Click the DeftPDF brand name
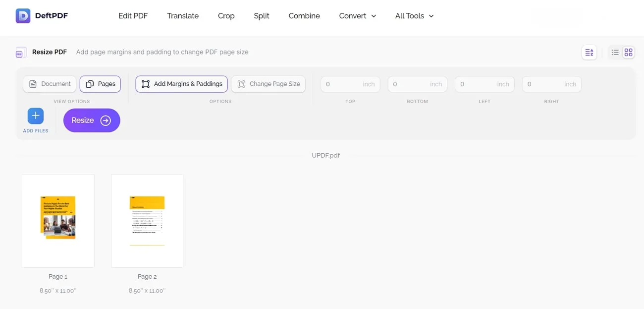The image size is (644, 309). pos(52,16)
